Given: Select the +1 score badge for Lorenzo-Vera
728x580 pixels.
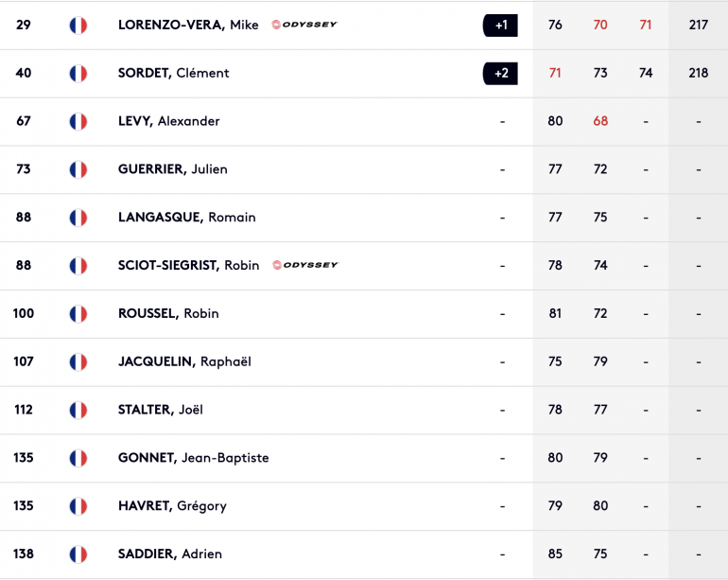Looking at the screenshot, I should click(x=500, y=26).
